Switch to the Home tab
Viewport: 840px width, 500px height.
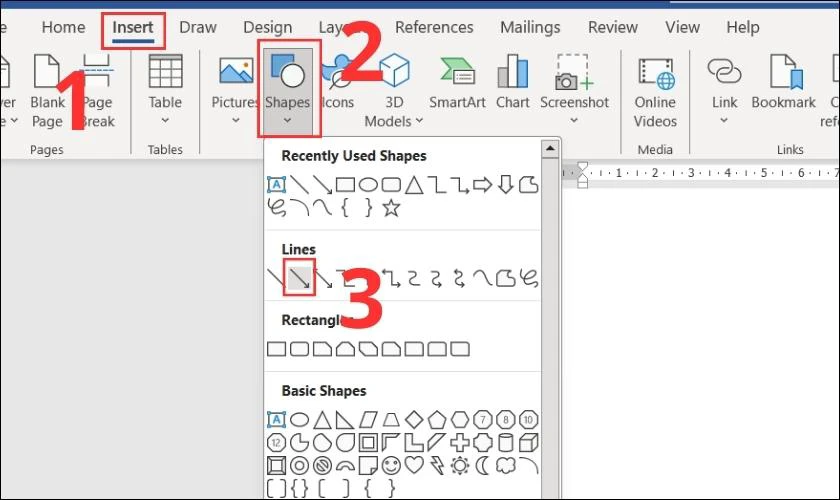pyautogui.click(x=63, y=27)
